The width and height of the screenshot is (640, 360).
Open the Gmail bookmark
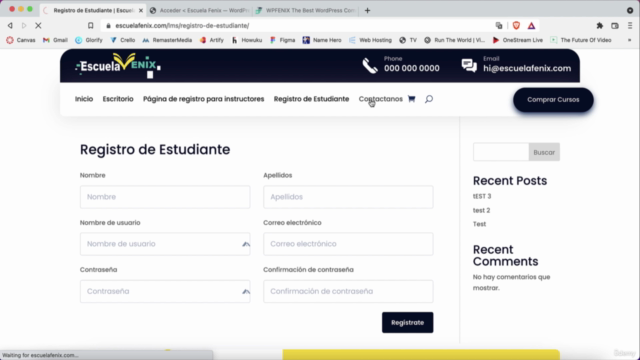point(55,40)
